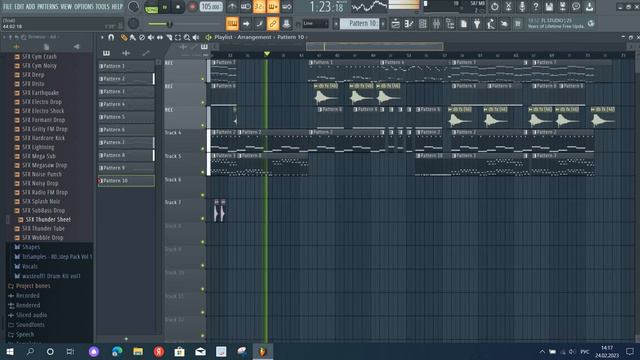Toggle the overdub/blend recording button
The height and width of the screenshot is (360, 640).
(273, 7)
